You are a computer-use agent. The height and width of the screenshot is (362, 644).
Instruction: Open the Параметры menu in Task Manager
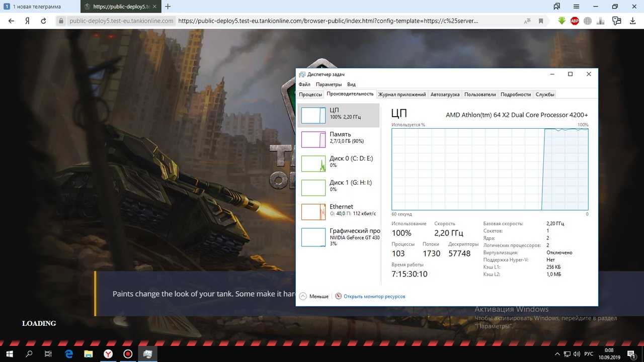329,84
